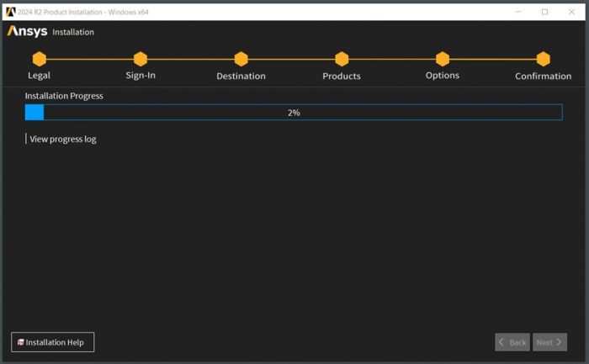The width and height of the screenshot is (589, 364).
Task: Click the Back button
Action: tap(512, 342)
